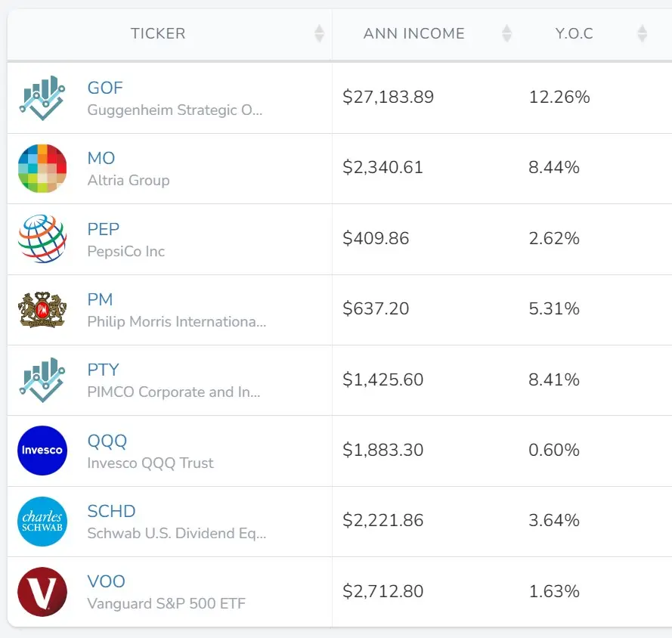The height and width of the screenshot is (638, 672).
Task: Click the Invesco blue circle logo
Action: coord(42,451)
